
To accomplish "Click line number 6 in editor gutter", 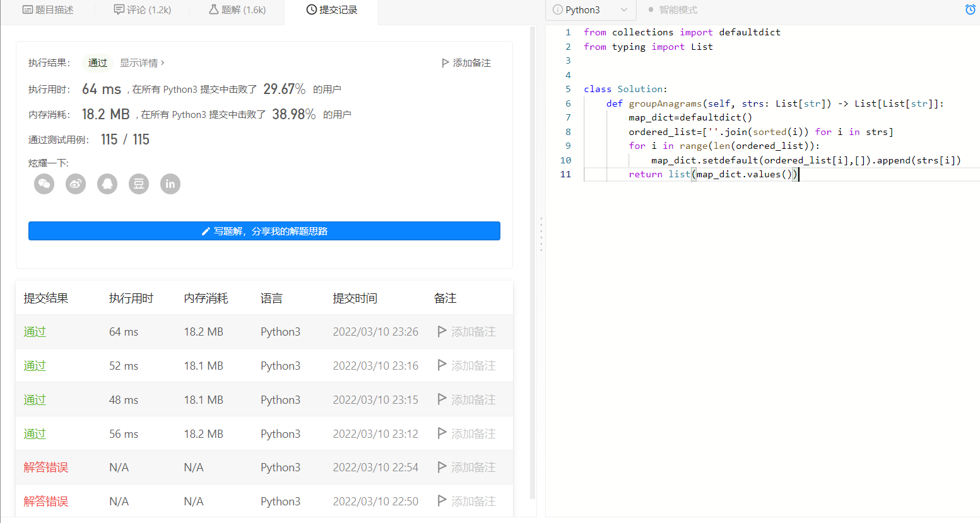I will pos(568,103).
